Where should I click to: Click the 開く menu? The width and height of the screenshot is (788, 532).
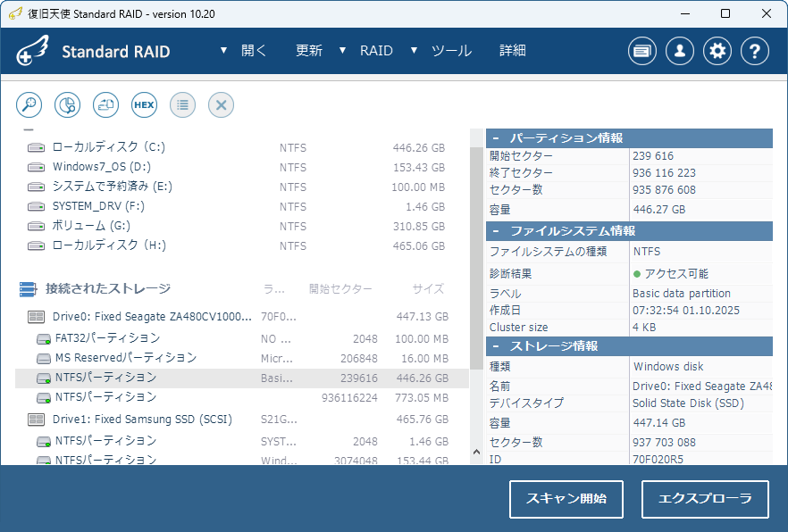tap(254, 50)
